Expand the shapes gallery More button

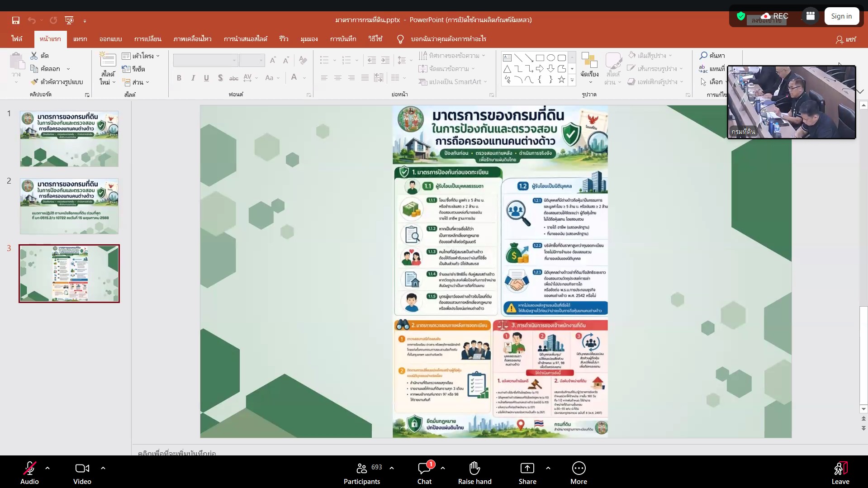(572, 80)
